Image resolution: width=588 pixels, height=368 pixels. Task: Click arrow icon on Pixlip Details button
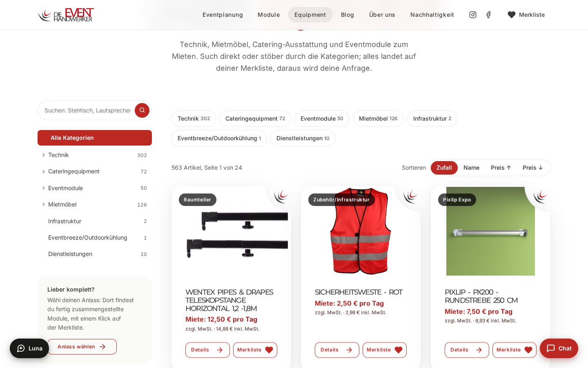pyautogui.click(x=479, y=350)
